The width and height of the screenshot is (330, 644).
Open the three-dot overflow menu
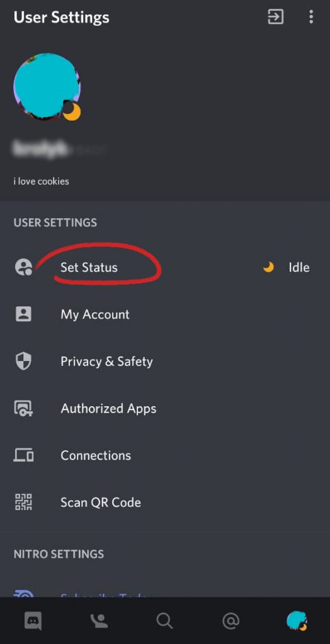pyautogui.click(x=311, y=17)
